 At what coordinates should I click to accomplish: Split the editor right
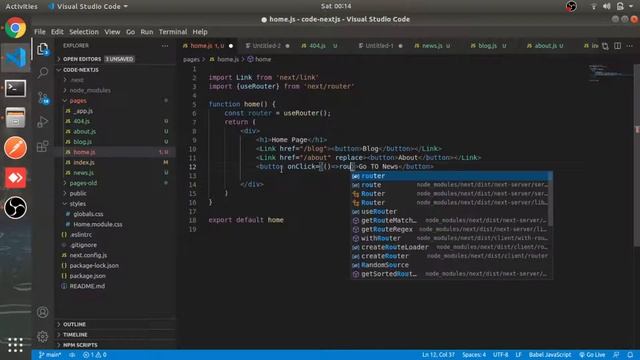[618, 46]
